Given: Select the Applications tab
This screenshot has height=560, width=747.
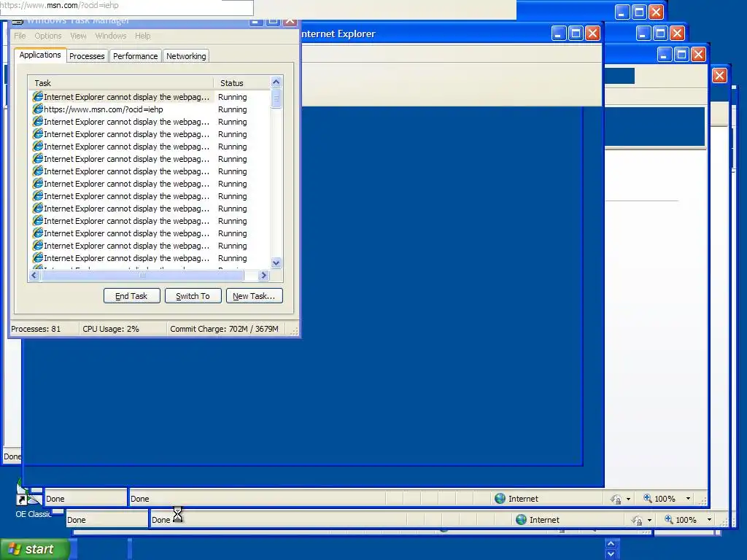Looking at the screenshot, I should 40,55.
